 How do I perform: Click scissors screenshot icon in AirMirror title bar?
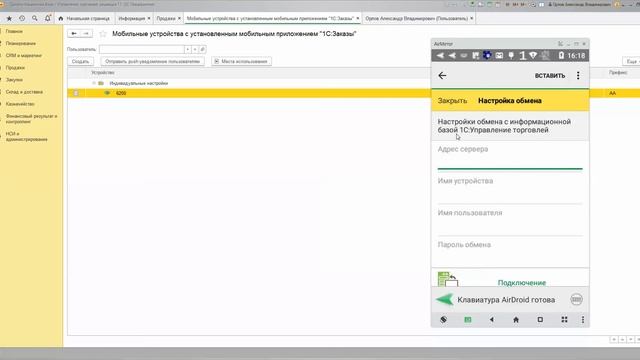click(560, 44)
